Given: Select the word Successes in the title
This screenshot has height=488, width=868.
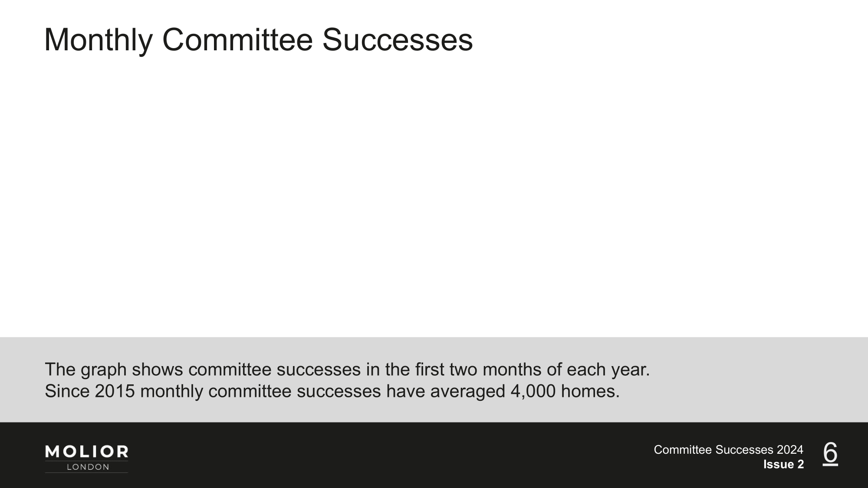Looking at the screenshot, I should click(398, 39).
